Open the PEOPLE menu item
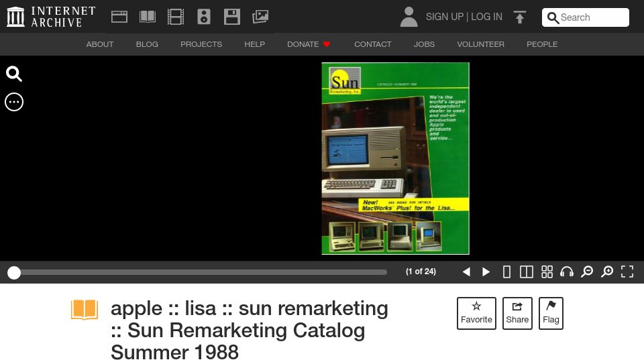Image resolution: width=644 pixels, height=362 pixels. click(x=542, y=44)
